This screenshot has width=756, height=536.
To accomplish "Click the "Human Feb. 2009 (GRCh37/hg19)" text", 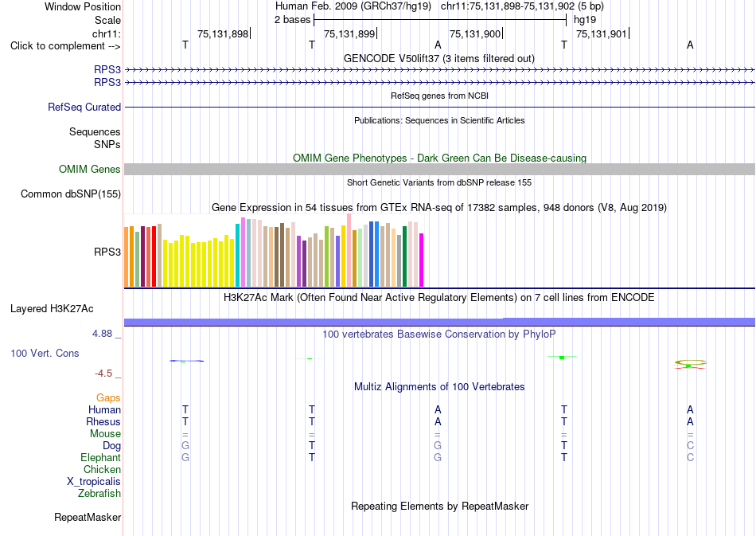I will tap(353, 6).
